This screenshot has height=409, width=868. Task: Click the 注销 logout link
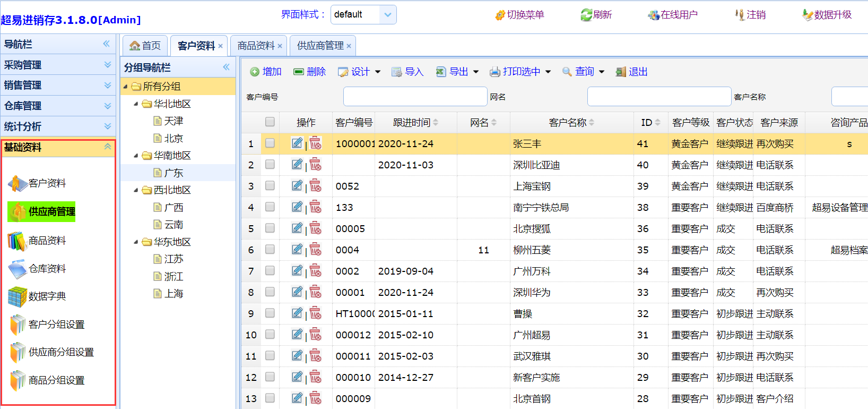pos(750,15)
